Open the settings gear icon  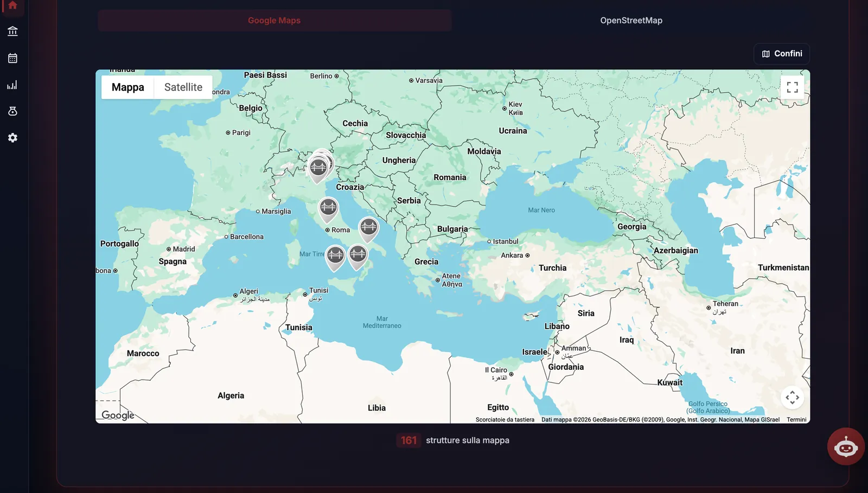(x=12, y=138)
